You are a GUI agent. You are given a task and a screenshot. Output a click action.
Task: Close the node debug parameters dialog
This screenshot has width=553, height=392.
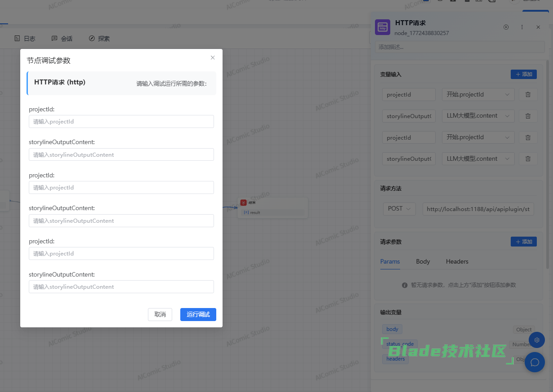click(x=213, y=57)
